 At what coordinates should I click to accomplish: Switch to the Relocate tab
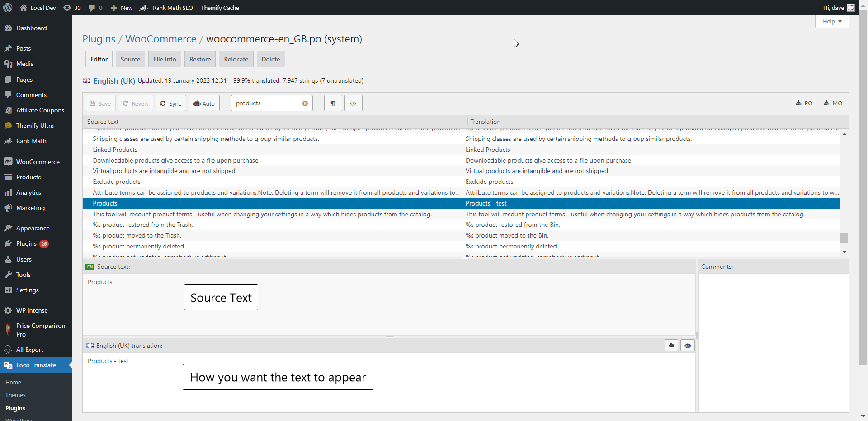coord(236,59)
